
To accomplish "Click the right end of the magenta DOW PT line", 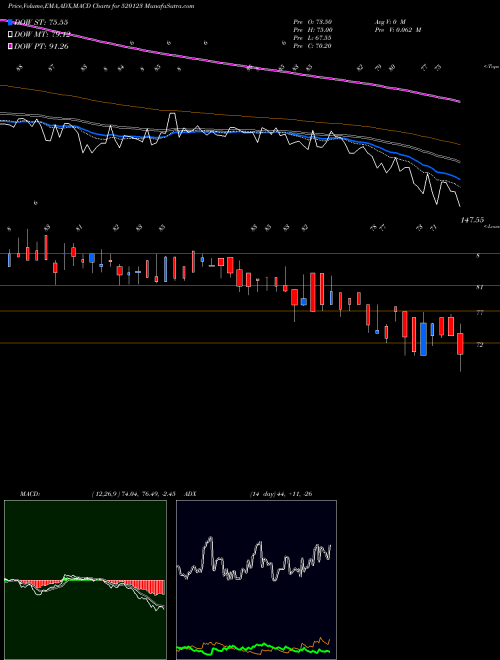I will click(x=458, y=101).
